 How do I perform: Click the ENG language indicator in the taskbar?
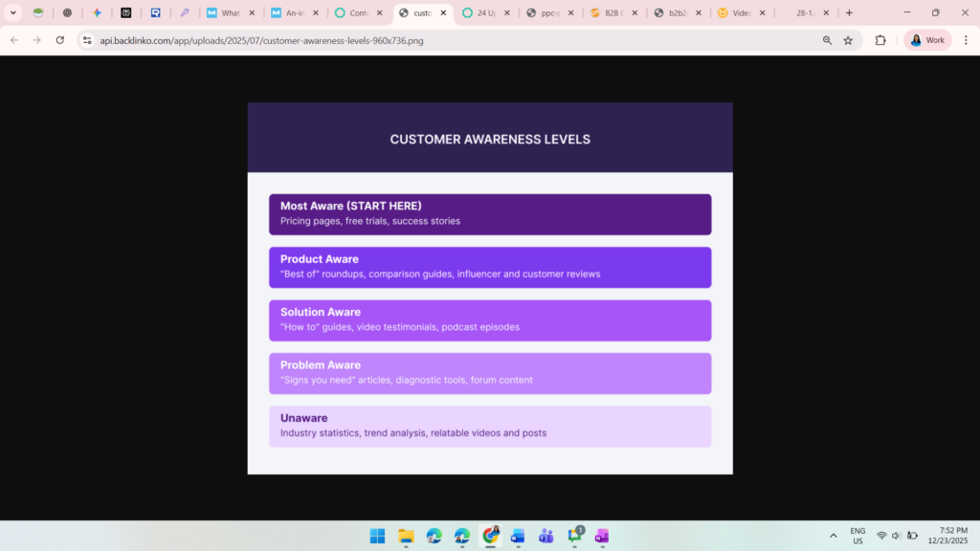857,536
